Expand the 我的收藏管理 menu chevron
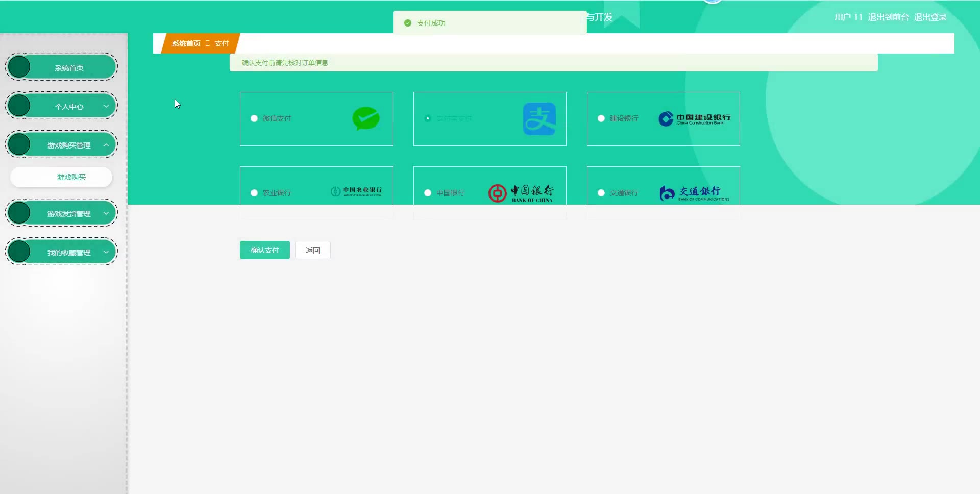The image size is (980, 494). [106, 252]
